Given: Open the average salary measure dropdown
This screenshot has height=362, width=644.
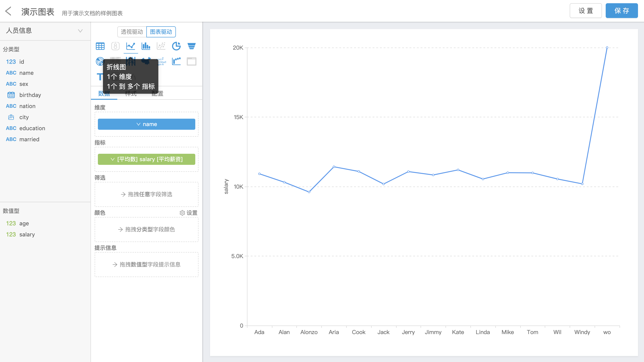Looking at the screenshot, I should click(146, 159).
